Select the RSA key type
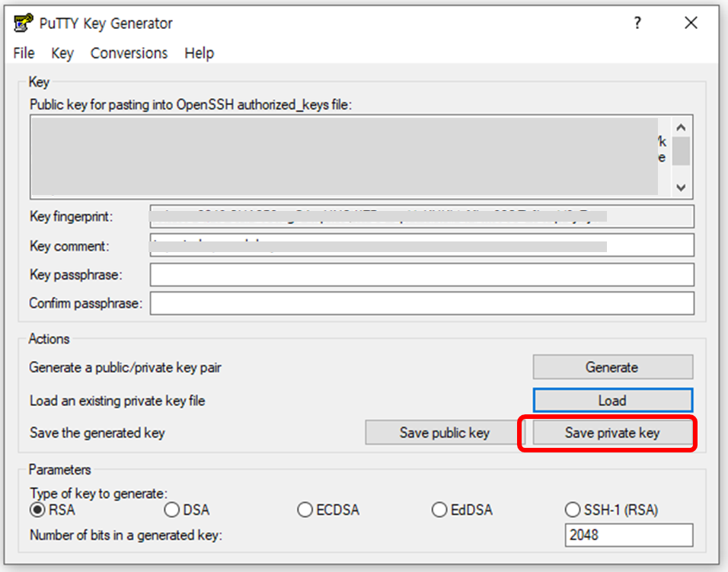728x572 pixels. 53,510
